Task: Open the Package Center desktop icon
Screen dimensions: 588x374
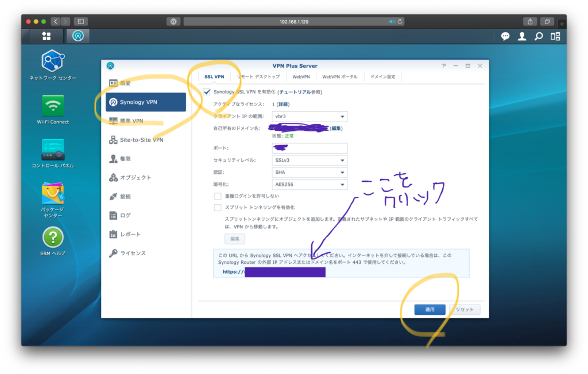Action: pos(53,194)
